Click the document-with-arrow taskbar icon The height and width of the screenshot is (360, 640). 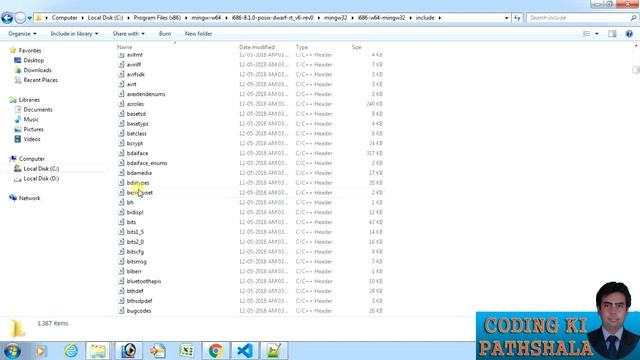(x=157, y=351)
